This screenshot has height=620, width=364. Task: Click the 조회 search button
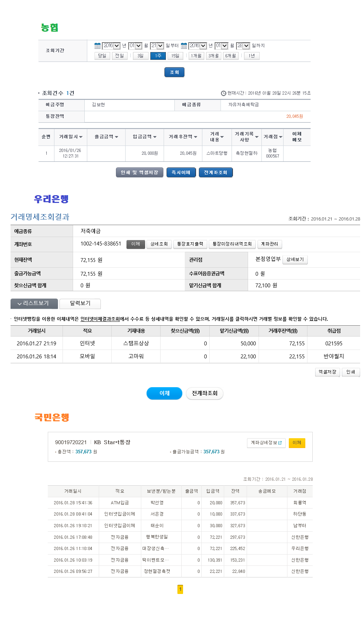(x=174, y=72)
